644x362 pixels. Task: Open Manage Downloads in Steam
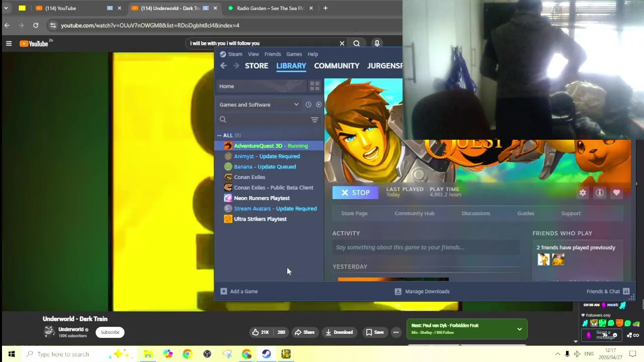pyautogui.click(x=422, y=291)
